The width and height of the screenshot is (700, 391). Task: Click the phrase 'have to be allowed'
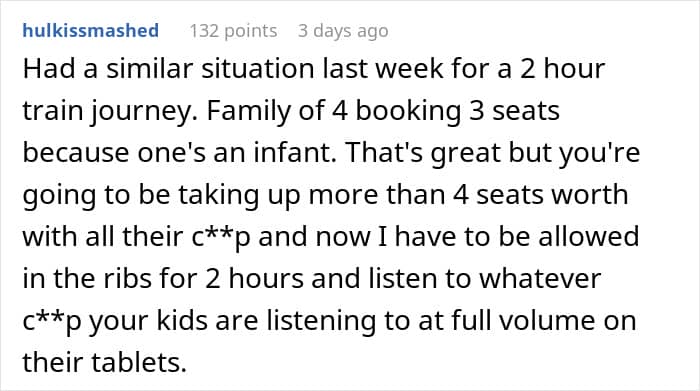point(517,236)
